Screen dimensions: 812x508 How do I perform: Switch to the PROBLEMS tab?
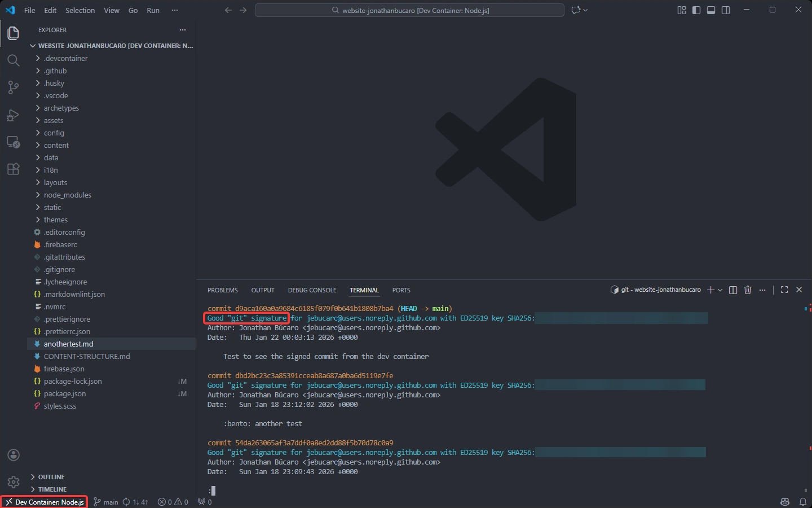222,290
